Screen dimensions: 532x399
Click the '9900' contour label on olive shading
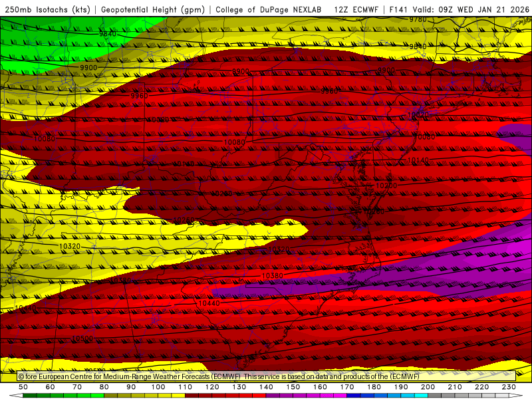pyautogui.click(x=88, y=68)
